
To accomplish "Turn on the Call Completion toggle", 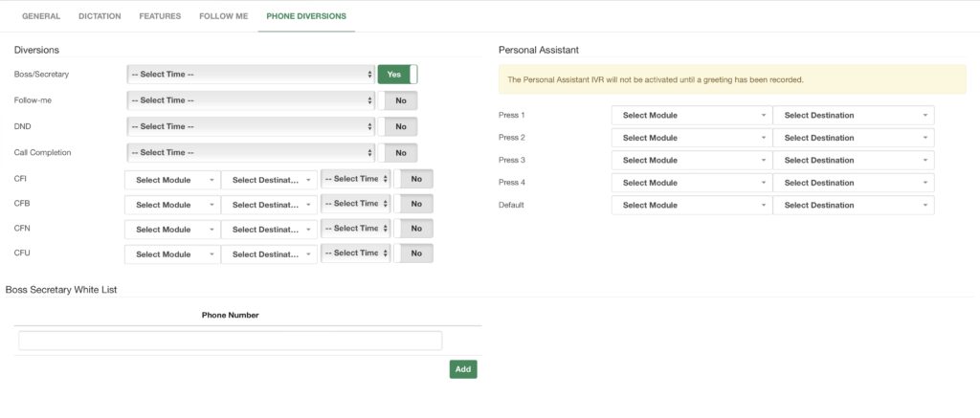I will tap(397, 152).
